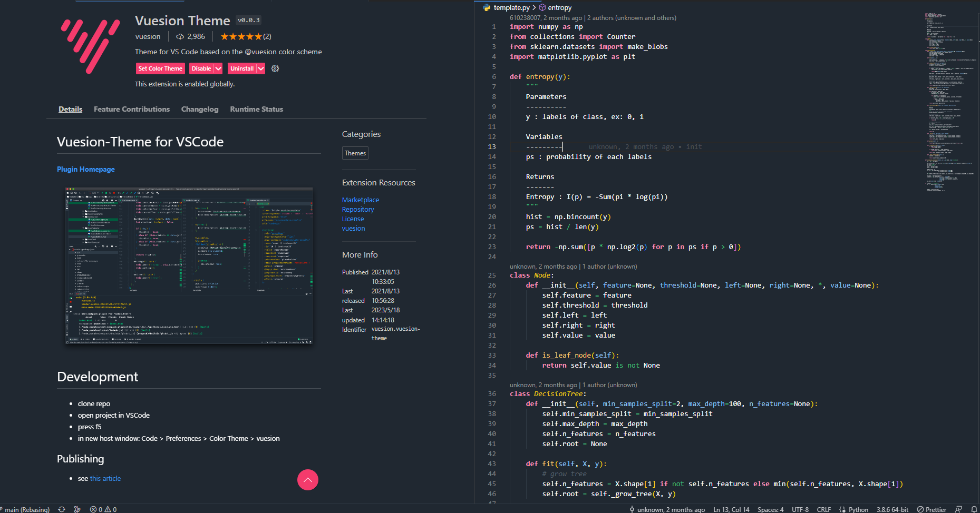Select the 3.8.6 64-bit Python interpreter
The image size is (980, 513).
click(x=892, y=509)
